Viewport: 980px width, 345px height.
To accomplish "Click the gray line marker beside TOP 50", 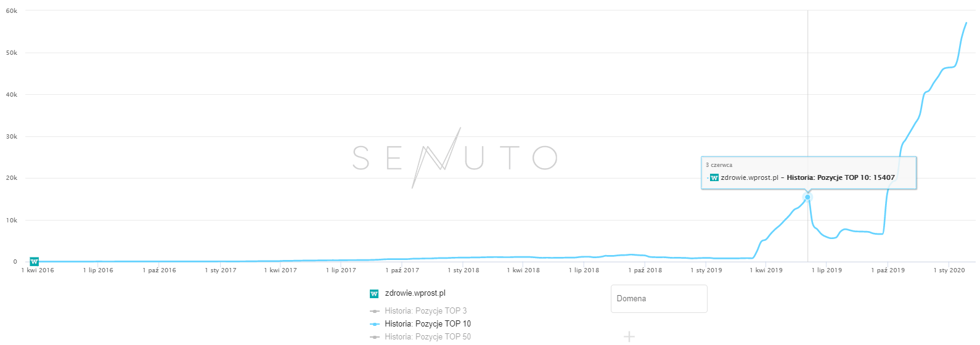I will pyautogui.click(x=374, y=337).
